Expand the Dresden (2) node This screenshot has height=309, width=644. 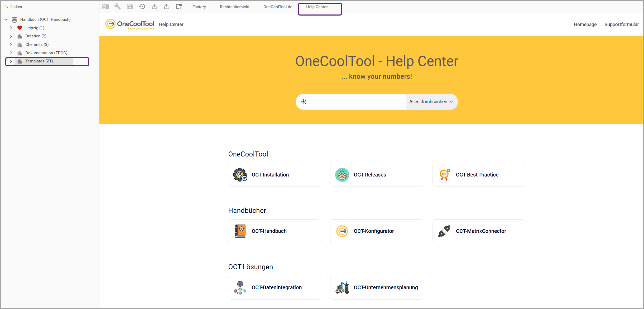click(x=11, y=36)
